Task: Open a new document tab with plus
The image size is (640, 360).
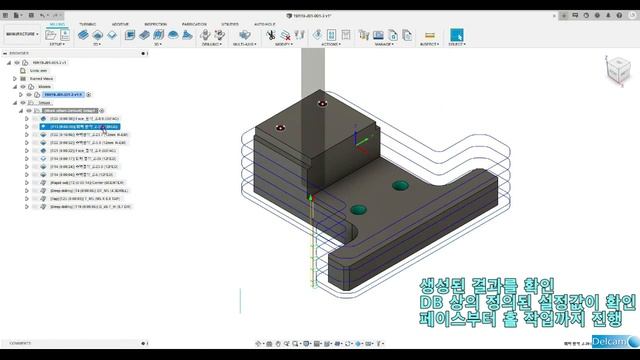Action: coord(564,16)
